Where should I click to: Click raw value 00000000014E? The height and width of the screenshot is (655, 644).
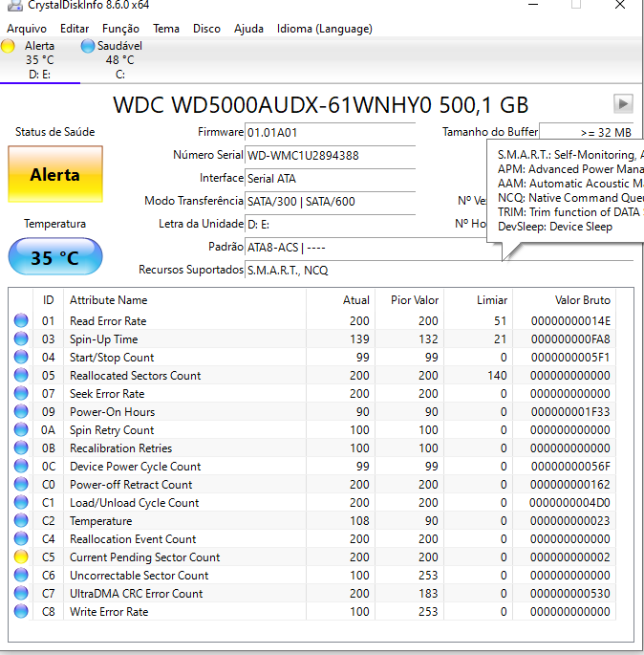[x=570, y=321]
